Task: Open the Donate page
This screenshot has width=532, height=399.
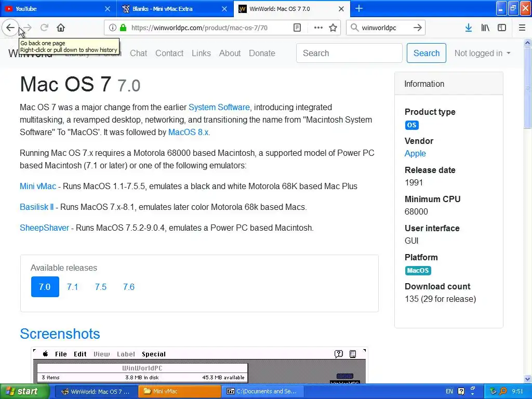Action: [262, 54]
